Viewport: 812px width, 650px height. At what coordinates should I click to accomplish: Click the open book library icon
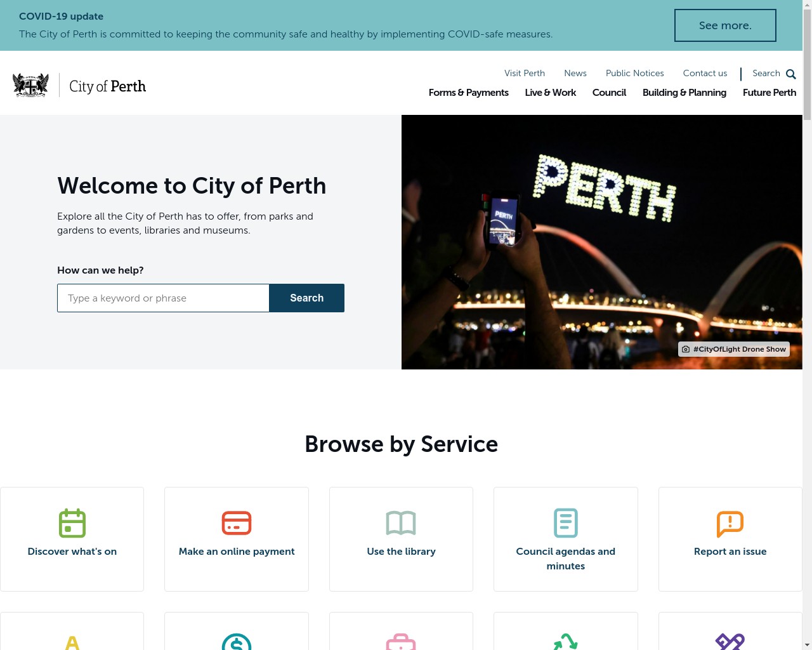click(x=401, y=523)
